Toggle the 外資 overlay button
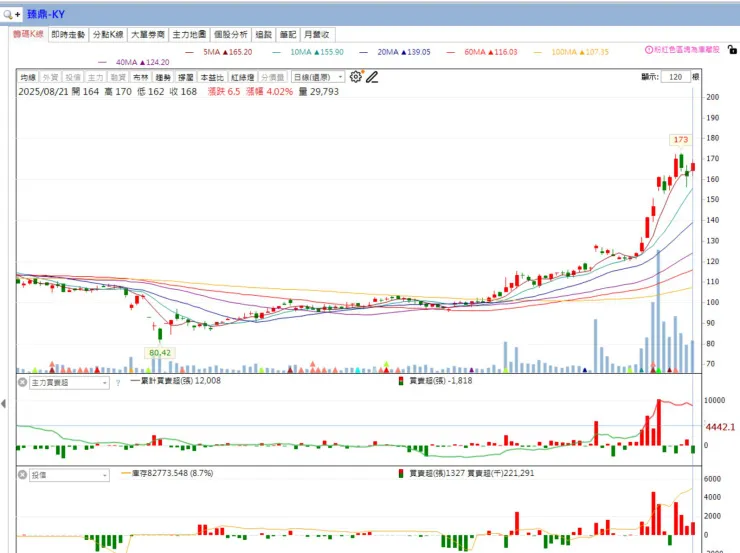 pyautogui.click(x=50, y=77)
